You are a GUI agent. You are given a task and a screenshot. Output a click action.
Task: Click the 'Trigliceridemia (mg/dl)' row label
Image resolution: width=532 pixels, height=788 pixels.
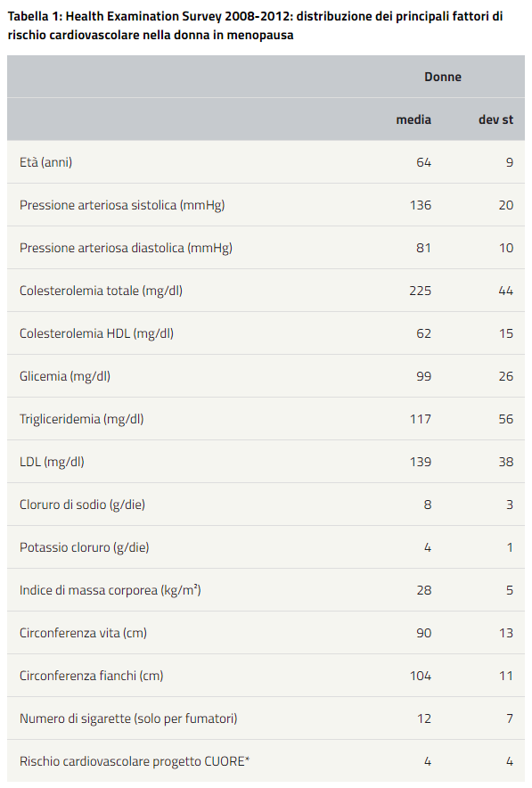(81, 419)
